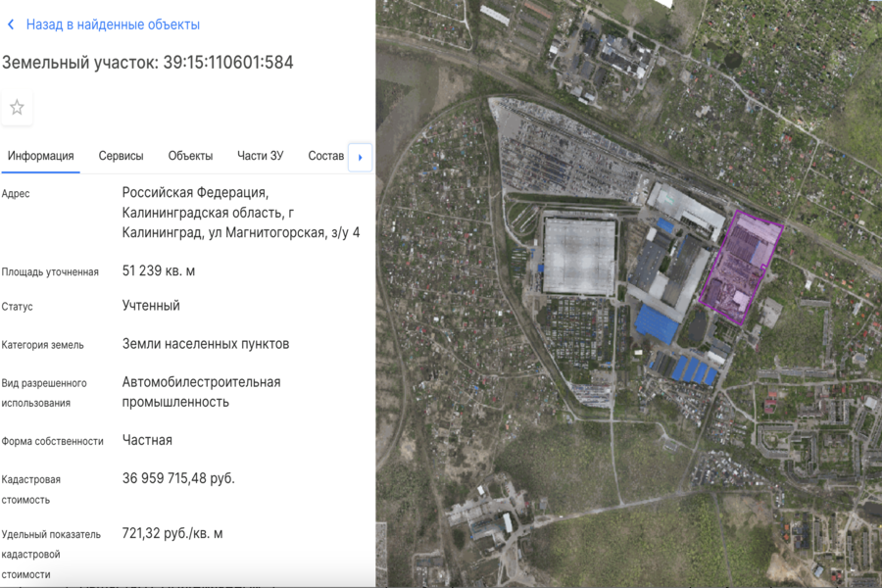Click ownership form value 'Частная'

[x=147, y=440]
